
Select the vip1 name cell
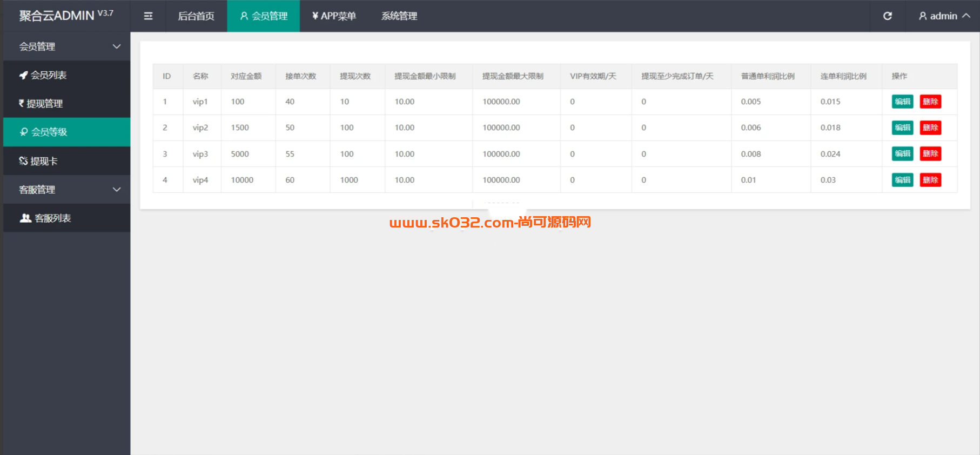point(202,102)
